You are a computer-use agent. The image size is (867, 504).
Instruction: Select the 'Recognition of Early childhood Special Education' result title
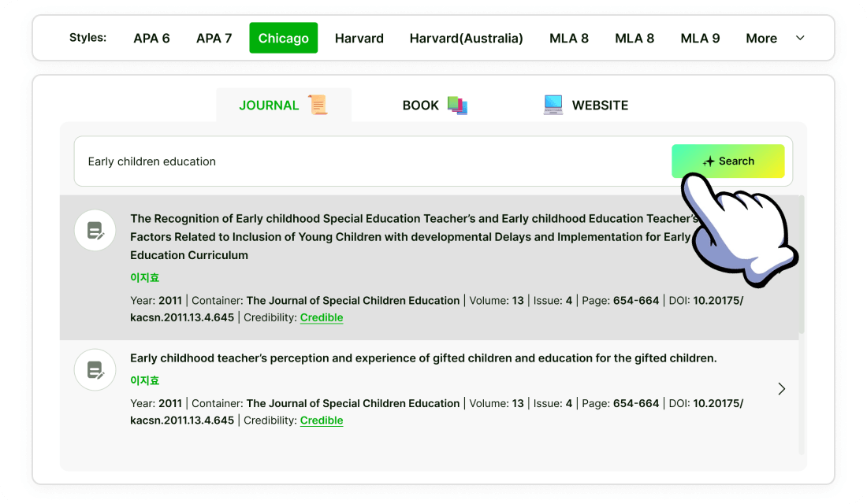point(410,236)
